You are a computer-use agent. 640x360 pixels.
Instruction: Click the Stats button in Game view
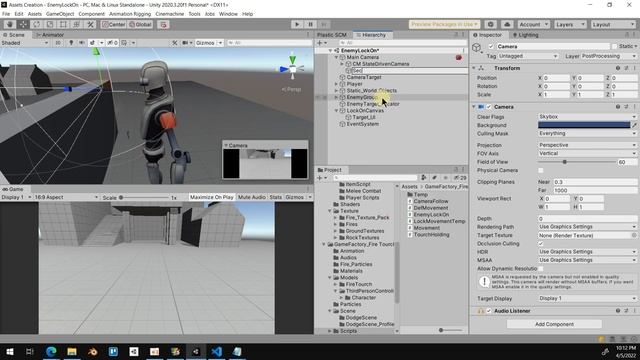click(276, 197)
